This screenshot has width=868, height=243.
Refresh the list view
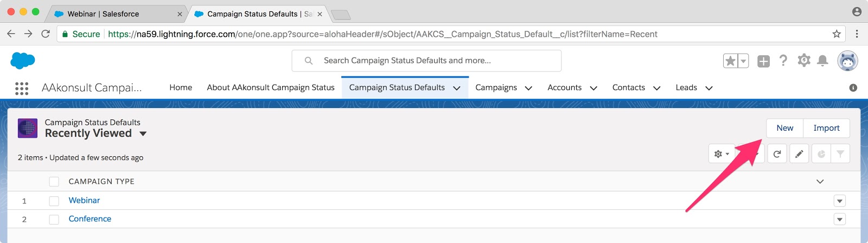click(x=777, y=154)
